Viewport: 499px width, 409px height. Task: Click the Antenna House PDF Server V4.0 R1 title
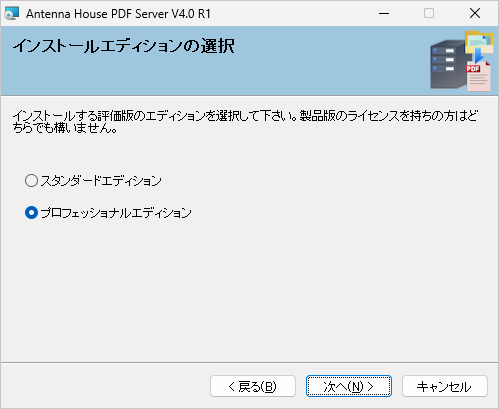tap(118, 14)
